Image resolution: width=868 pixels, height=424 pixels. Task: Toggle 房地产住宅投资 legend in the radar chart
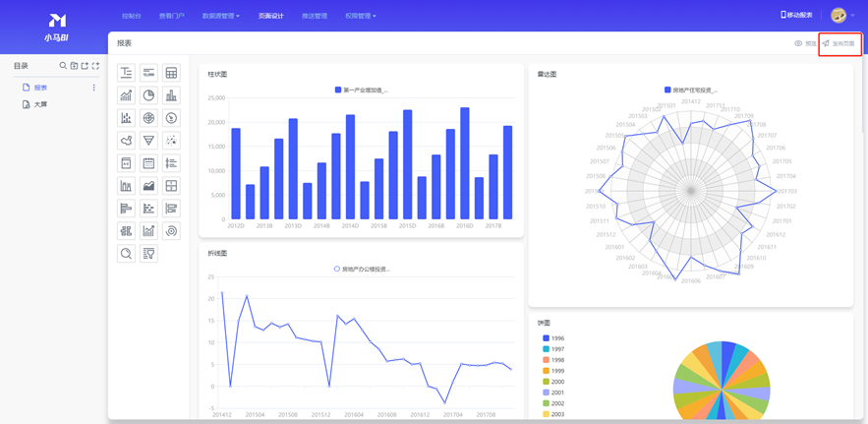pos(690,90)
